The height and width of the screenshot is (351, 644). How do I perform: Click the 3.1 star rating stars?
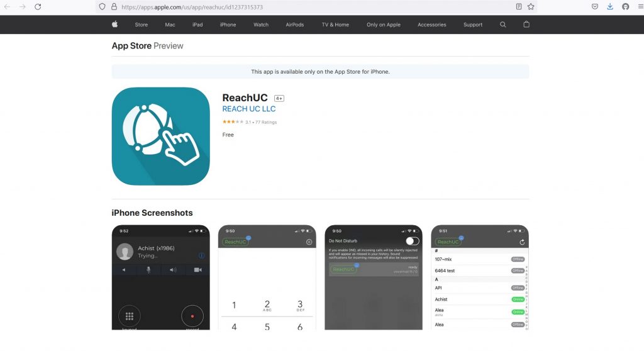click(233, 121)
